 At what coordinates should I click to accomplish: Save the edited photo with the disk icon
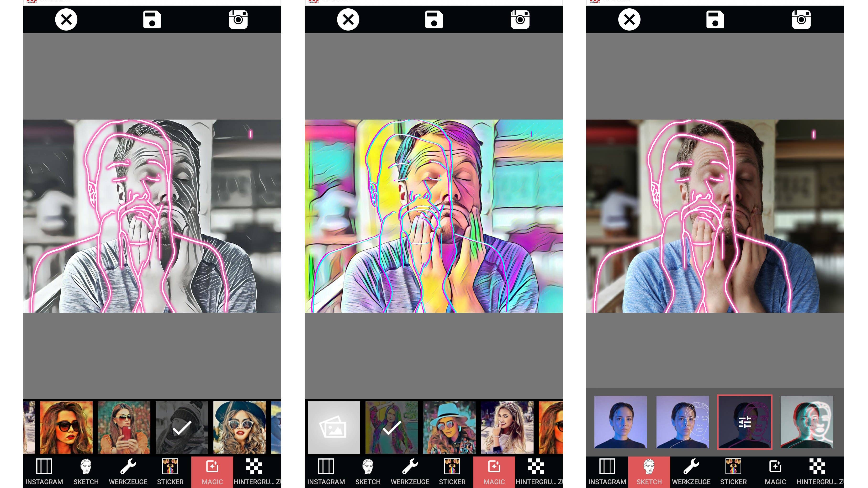(152, 20)
